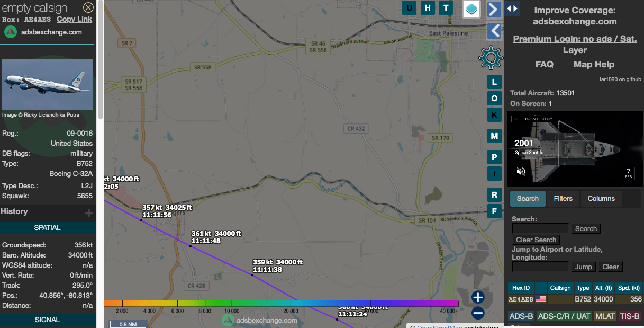Click track point labeled 11:11:38
Image resolution: width=644 pixels, height=328 pixels.
tap(252, 274)
